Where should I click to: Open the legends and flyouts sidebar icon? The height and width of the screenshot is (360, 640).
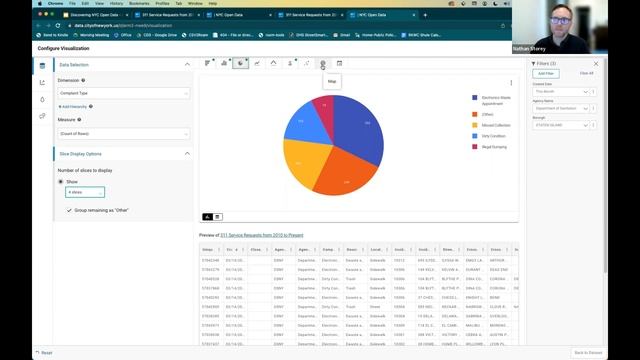point(42,116)
